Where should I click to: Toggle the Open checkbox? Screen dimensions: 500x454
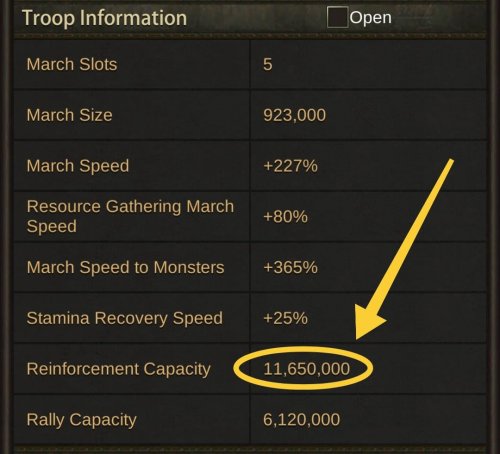click(337, 17)
